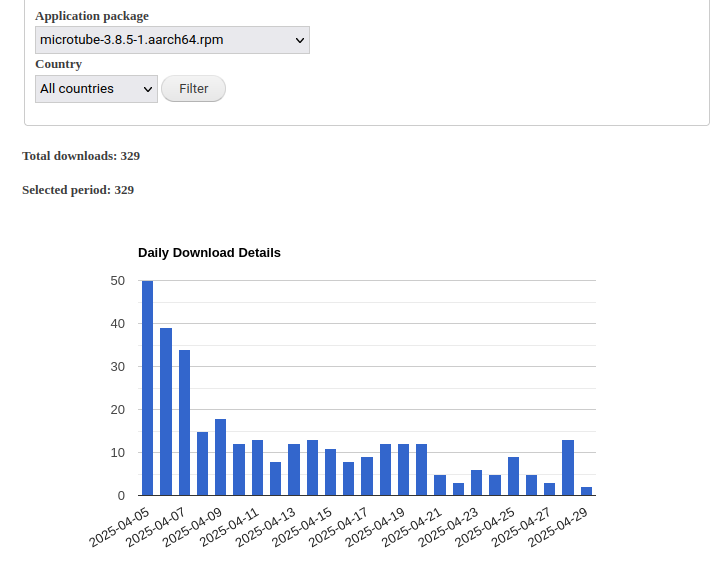Screen dimensions: 710x573
Task: Open the Application package dropdown
Action: pyautogui.click(x=173, y=40)
